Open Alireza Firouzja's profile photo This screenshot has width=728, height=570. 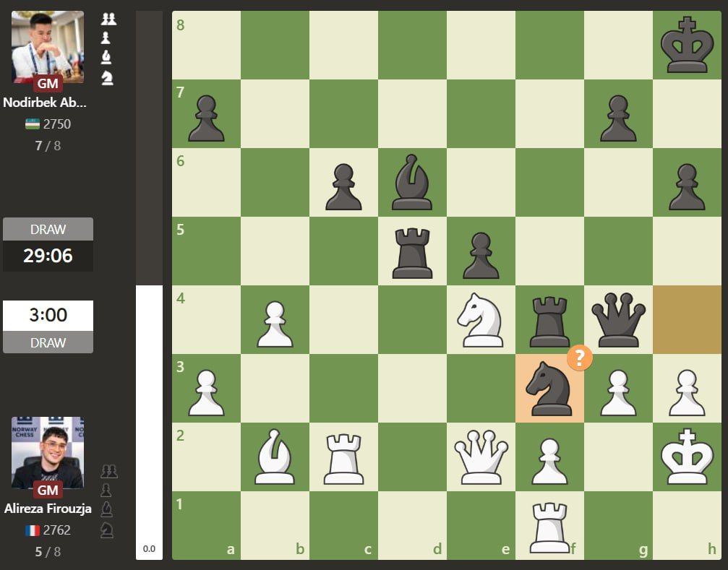point(48,453)
